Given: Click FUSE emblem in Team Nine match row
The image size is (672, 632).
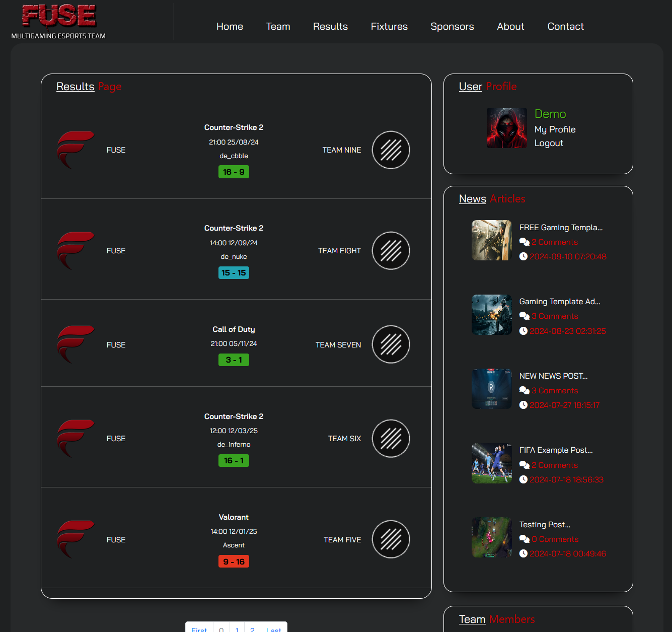Looking at the screenshot, I should [x=76, y=150].
